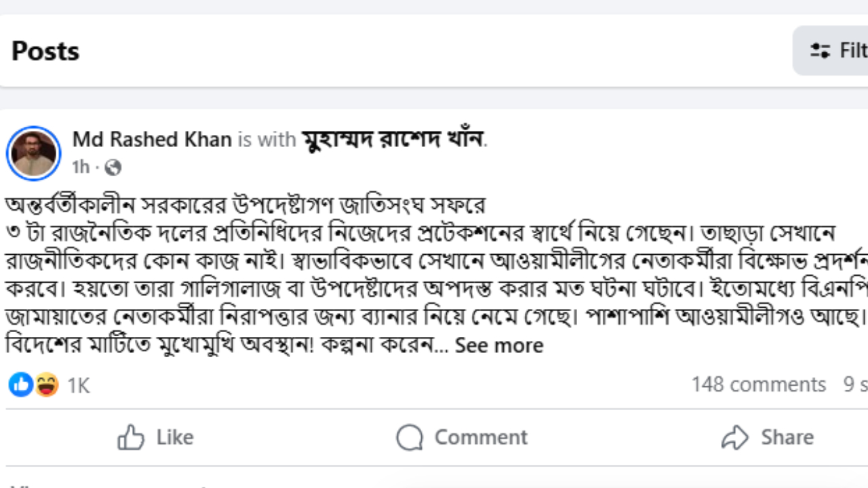Viewport: 868px width, 488px height.
Task: Open the 148 comments link
Action: [758, 385]
